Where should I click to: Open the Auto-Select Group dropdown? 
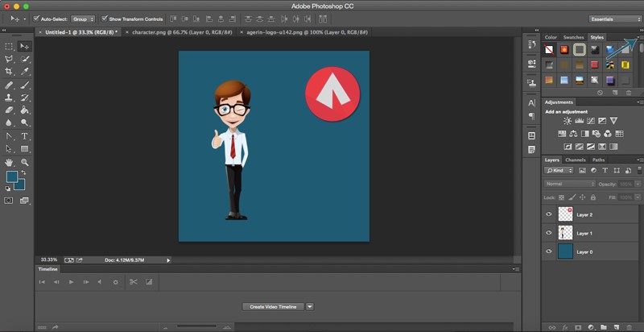83,19
